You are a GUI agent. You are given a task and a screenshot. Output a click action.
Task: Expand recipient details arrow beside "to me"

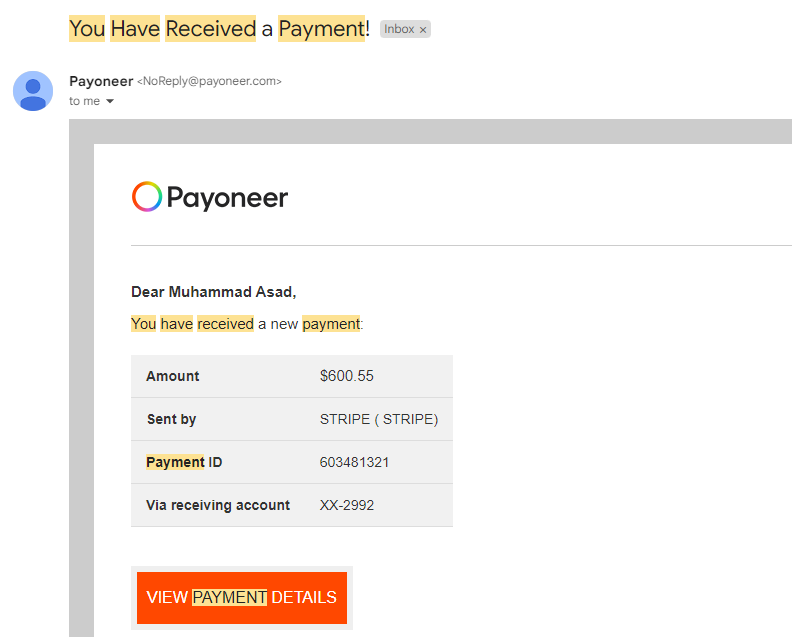(110, 102)
